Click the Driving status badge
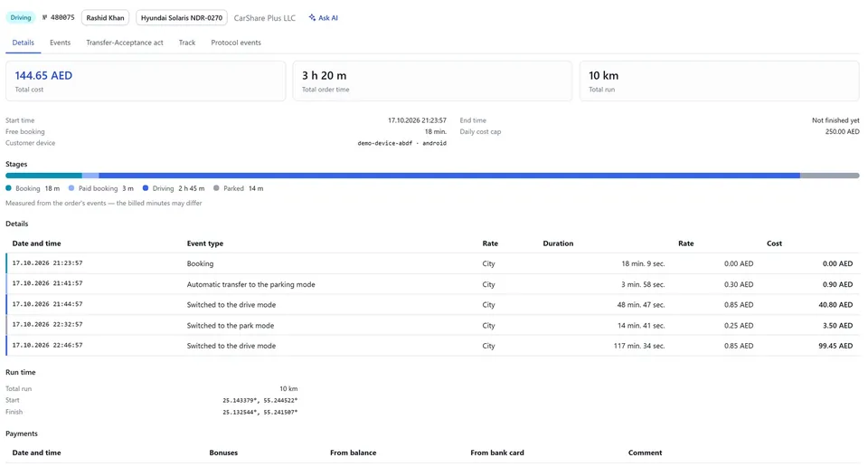The width and height of the screenshot is (868, 467). [21, 18]
